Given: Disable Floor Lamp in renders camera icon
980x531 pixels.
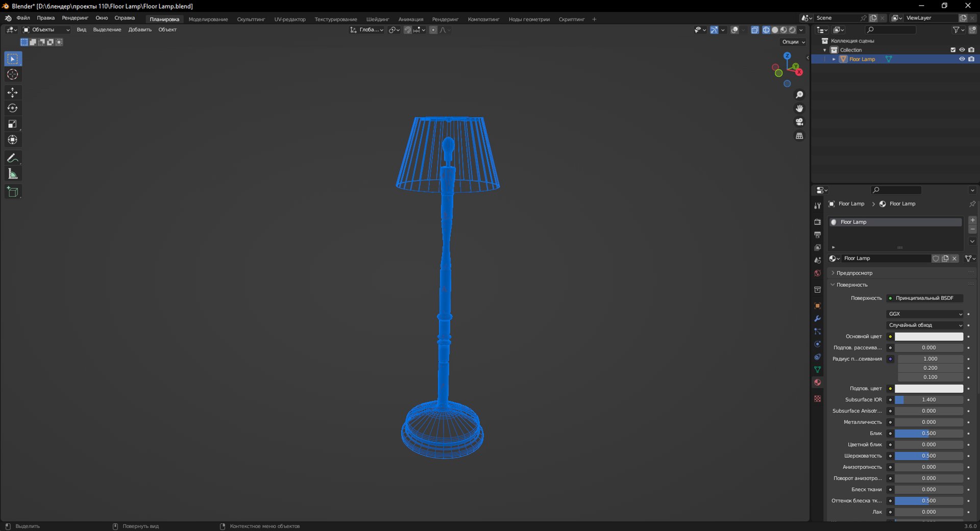Looking at the screenshot, I should tap(971, 59).
